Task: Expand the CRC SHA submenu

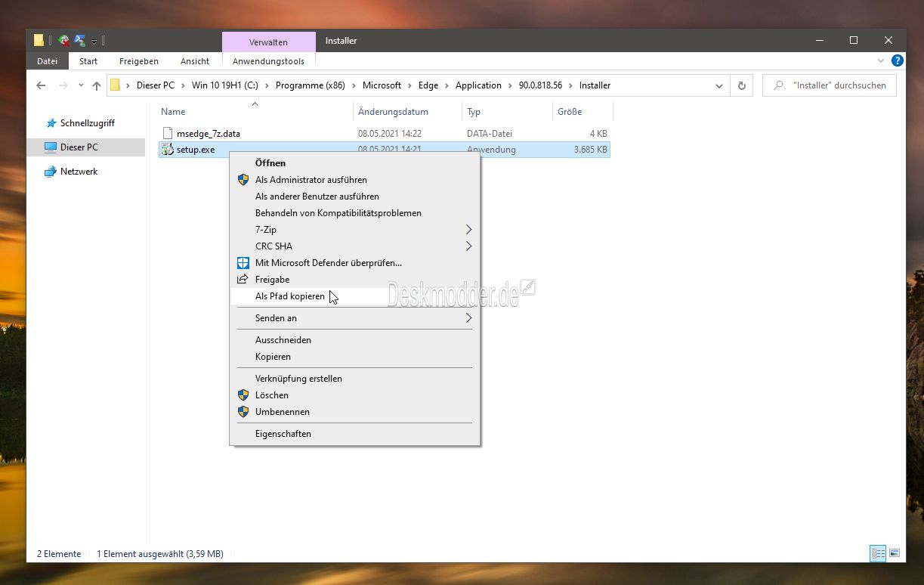Action: [354, 246]
